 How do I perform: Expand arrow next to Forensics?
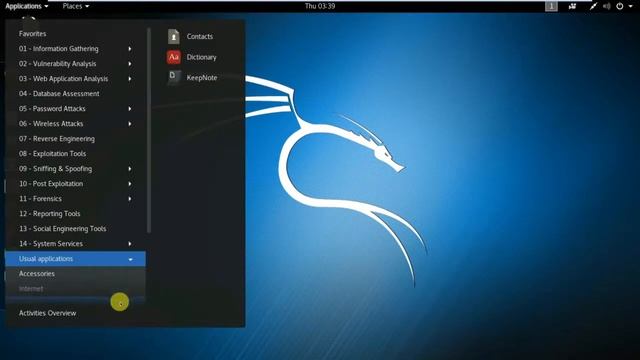[x=130, y=199]
